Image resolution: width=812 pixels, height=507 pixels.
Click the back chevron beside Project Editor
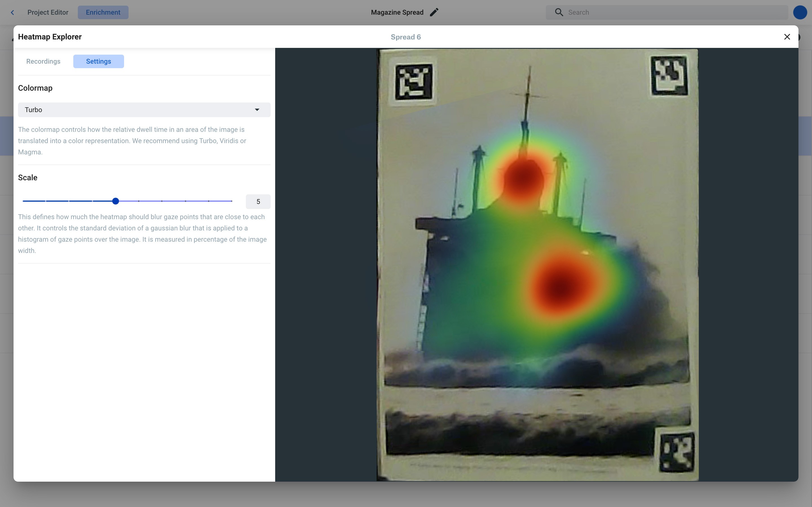(x=12, y=12)
